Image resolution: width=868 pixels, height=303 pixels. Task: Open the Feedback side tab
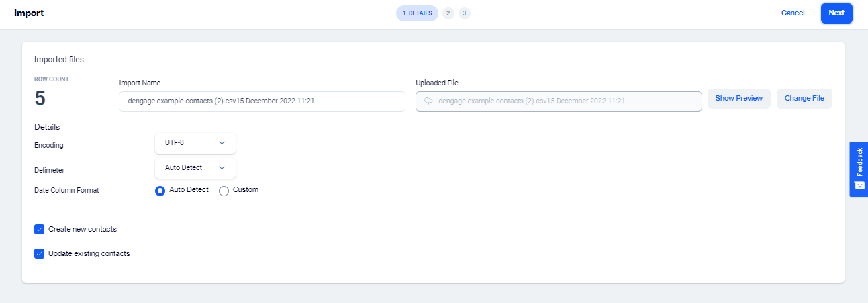pyautogui.click(x=859, y=163)
